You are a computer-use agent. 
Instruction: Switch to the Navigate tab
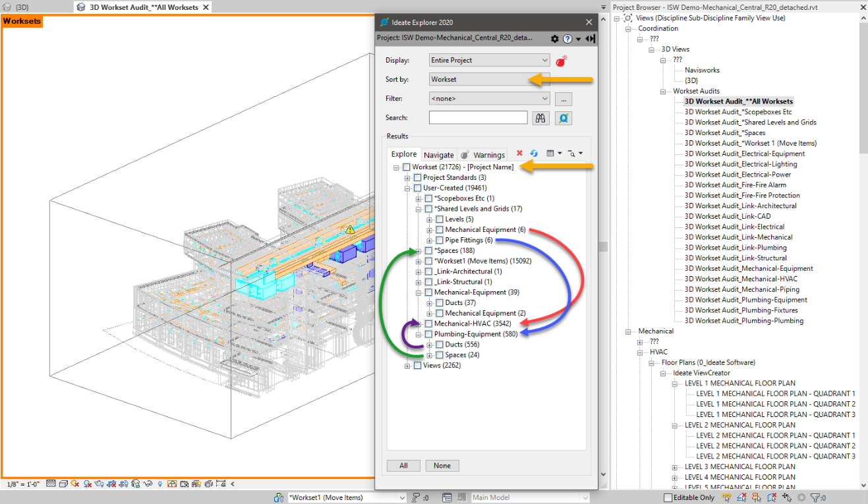(439, 155)
